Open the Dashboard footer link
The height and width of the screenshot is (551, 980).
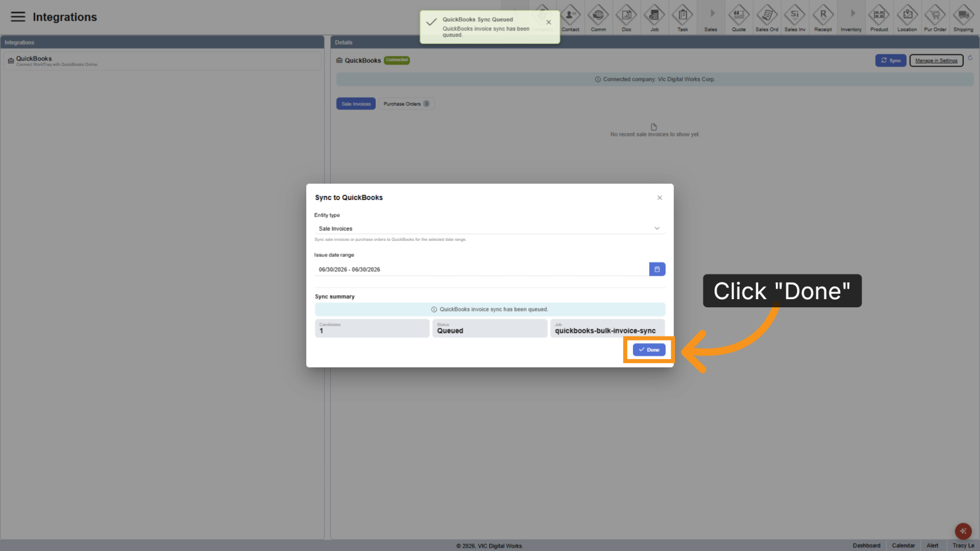pyautogui.click(x=866, y=546)
